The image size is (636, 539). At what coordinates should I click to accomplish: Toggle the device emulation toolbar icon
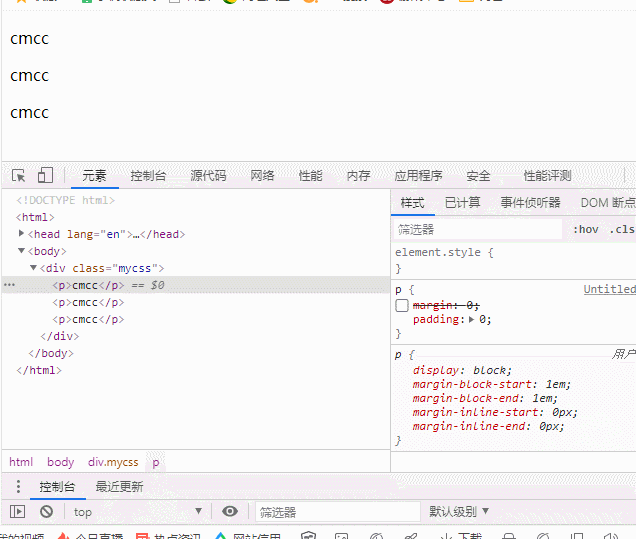[x=45, y=175]
